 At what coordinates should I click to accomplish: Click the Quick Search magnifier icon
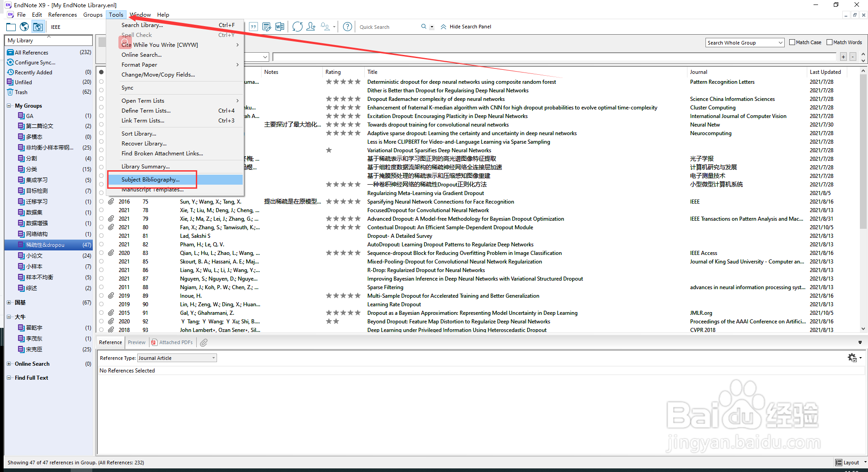(x=424, y=27)
